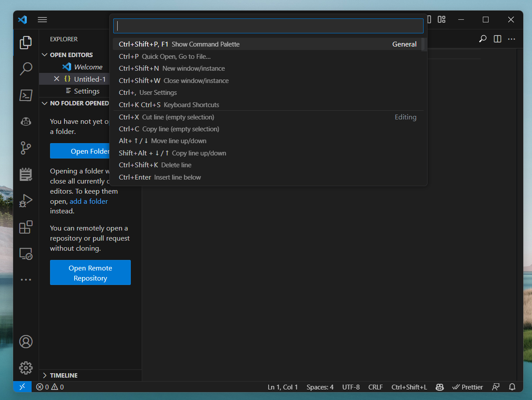The height and width of the screenshot is (400, 532).
Task: Open the Remote Explorer view
Action: [x=26, y=253]
